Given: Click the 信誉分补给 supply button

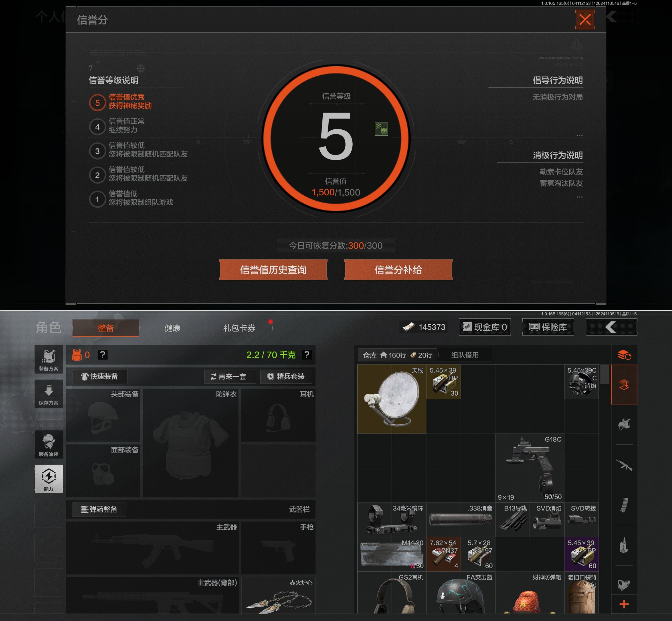Looking at the screenshot, I should click(x=398, y=270).
